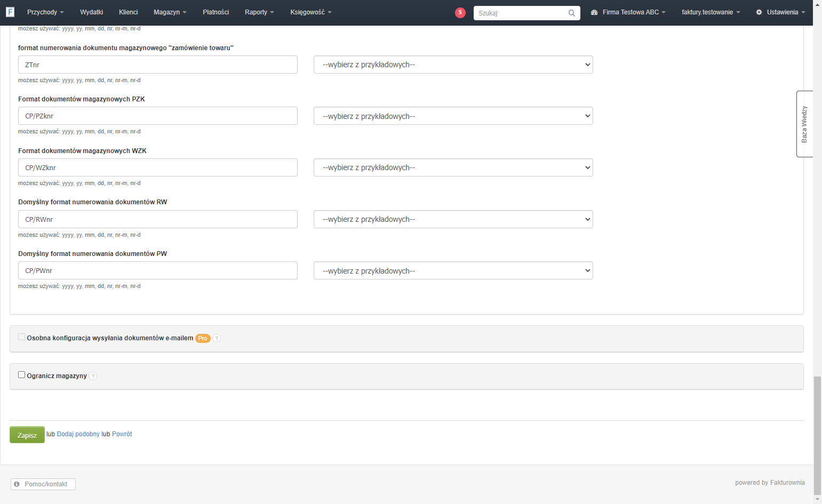Open the Przychody menu

point(45,12)
